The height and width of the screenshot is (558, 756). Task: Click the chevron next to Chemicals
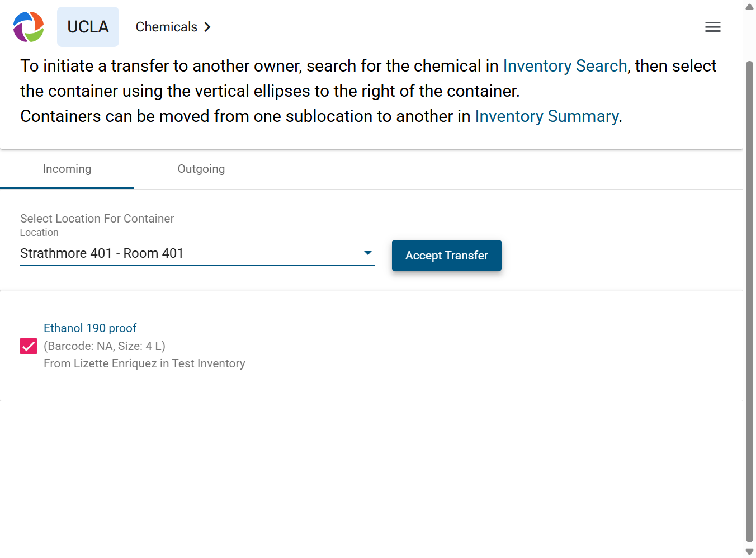[207, 27]
